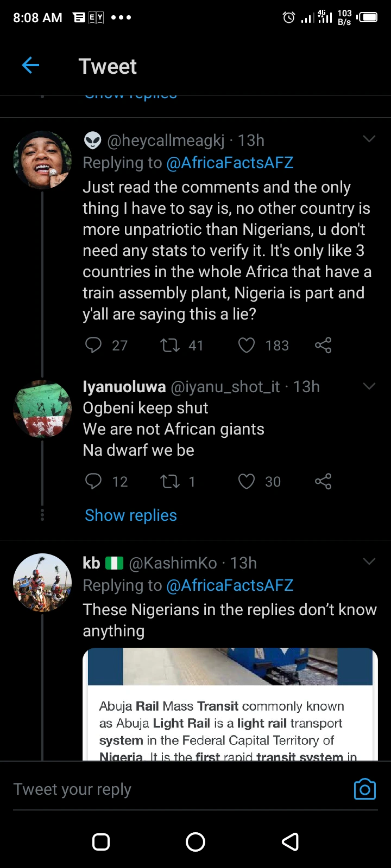The image size is (391, 868).
Task: Reply to Iyanuoluwa's tweet via comment icon
Action: (x=93, y=481)
